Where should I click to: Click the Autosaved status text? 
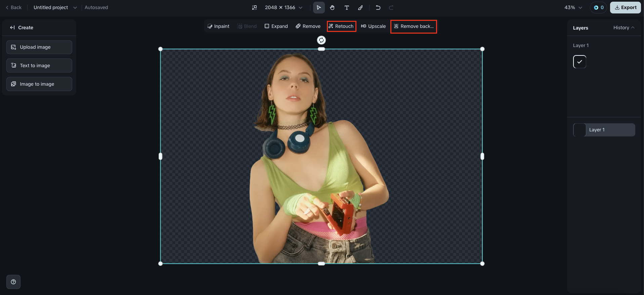(x=96, y=7)
